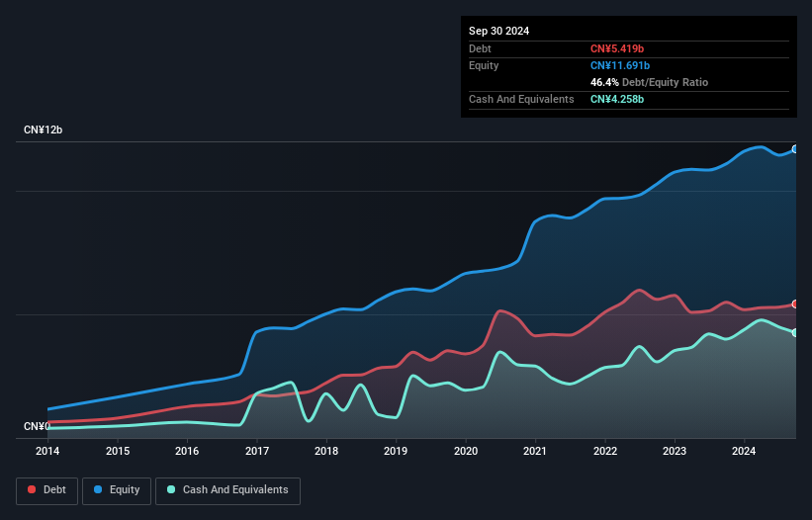Viewport: 812px width, 520px height.
Task: Click the 2016 x-axis label
Action: pyautogui.click(x=187, y=451)
